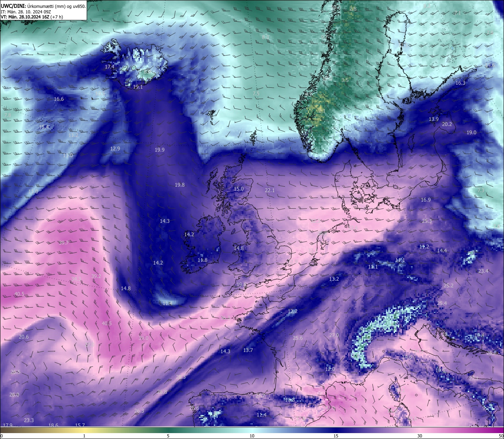Click the 16.9 map value
504x439 pixels.
pos(426,200)
